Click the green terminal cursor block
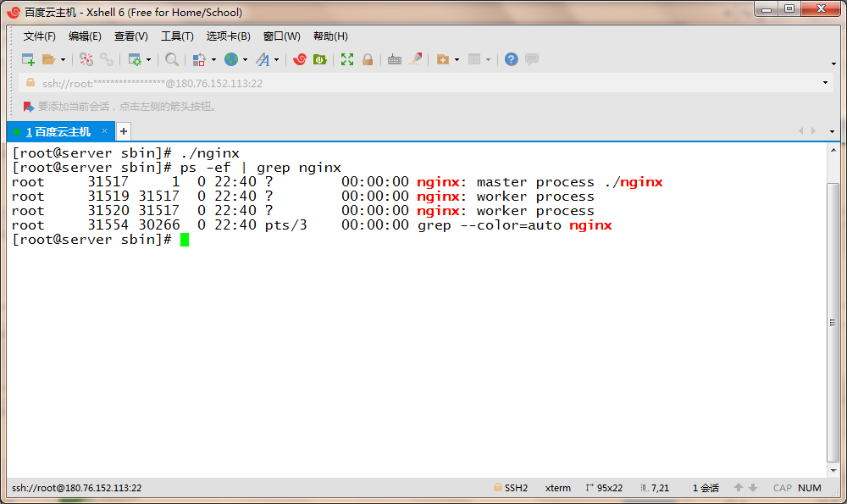Viewport: 847px width, 504px height. (x=185, y=240)
